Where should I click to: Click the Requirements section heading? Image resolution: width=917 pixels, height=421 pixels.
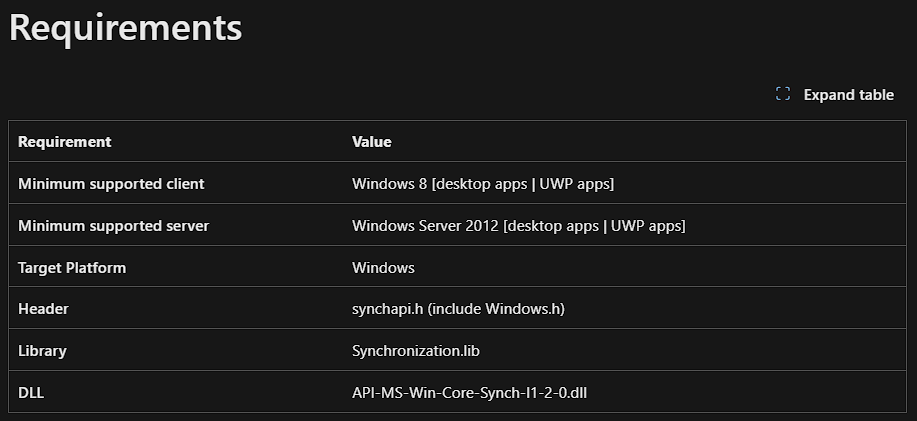(x=125, y=28)
